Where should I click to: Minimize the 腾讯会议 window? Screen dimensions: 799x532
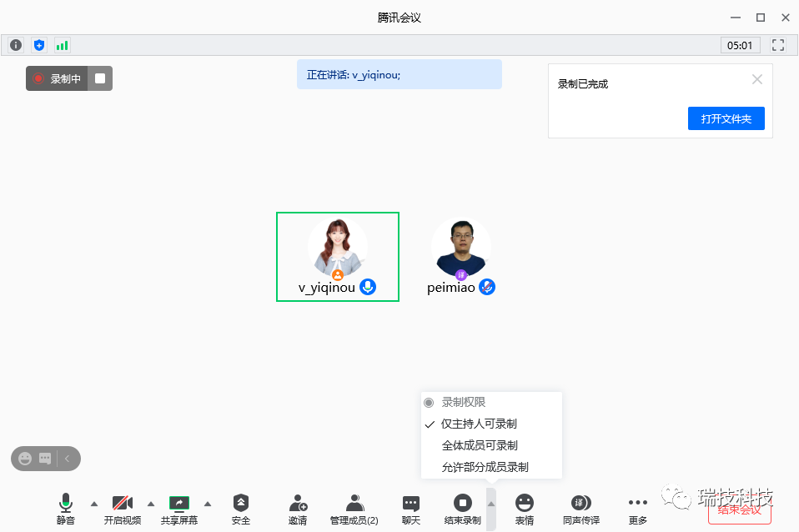(736, 18)
